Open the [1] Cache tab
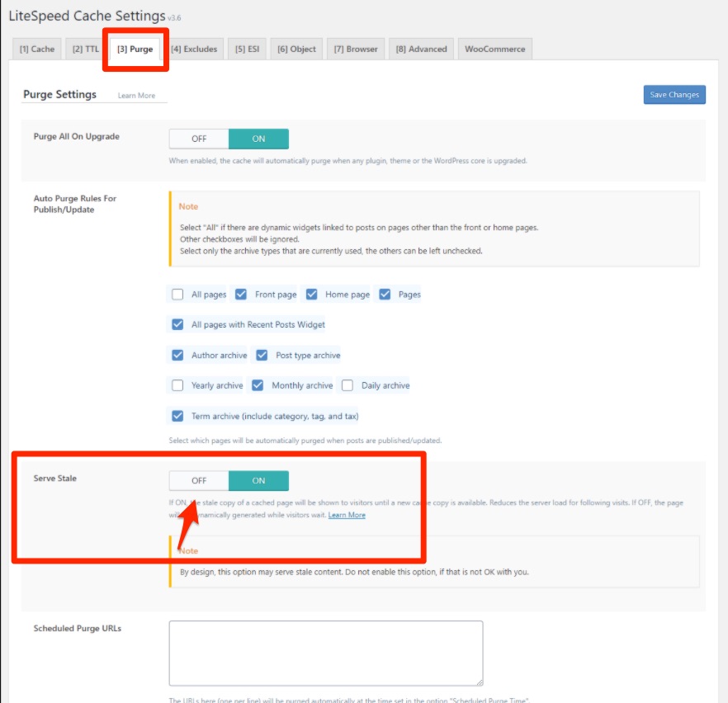This screenshot has width=728, height=703. click(x=37, y=50)
